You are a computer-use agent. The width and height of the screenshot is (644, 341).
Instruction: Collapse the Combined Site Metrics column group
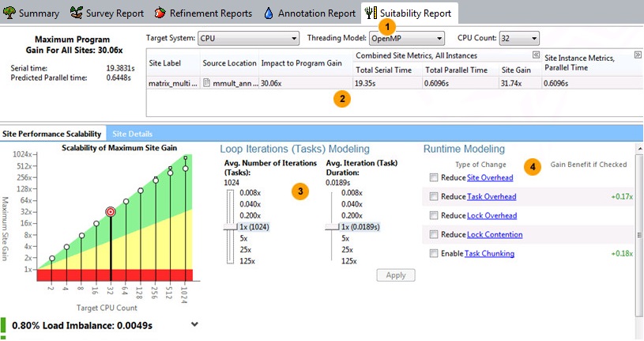[535, 55]
